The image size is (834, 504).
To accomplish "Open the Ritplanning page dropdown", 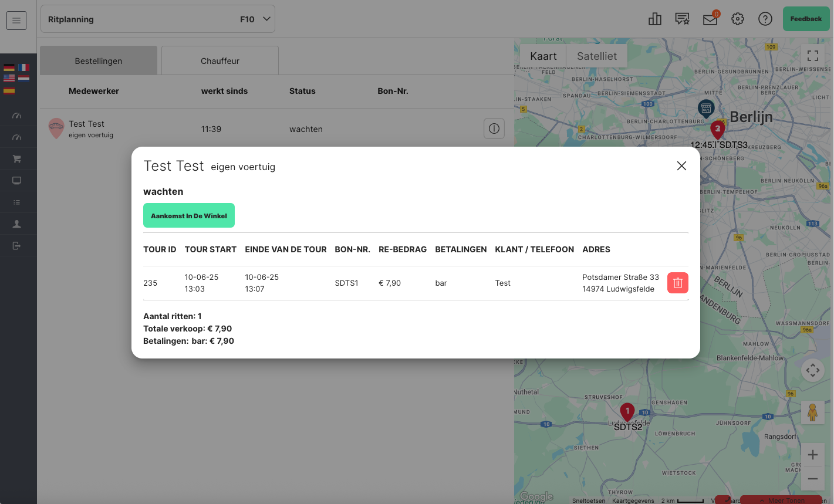I will pyautogui.click(x=158, y=19).
